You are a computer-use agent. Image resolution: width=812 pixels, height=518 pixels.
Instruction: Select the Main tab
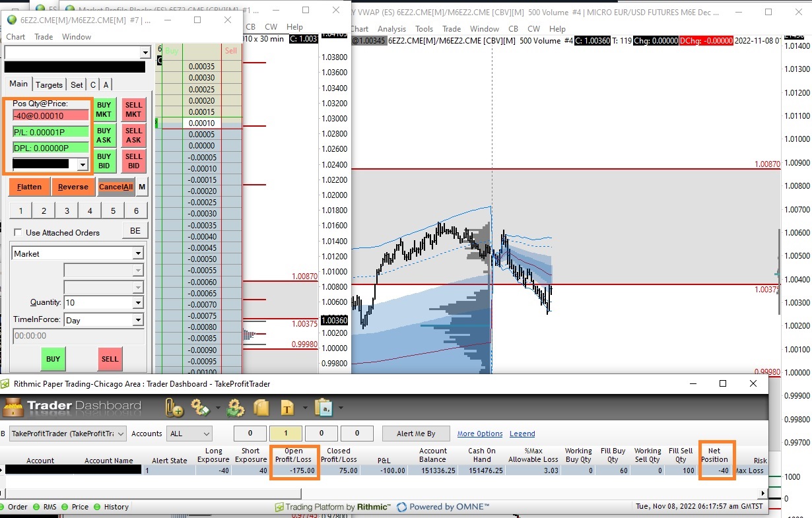coord(18,84)
